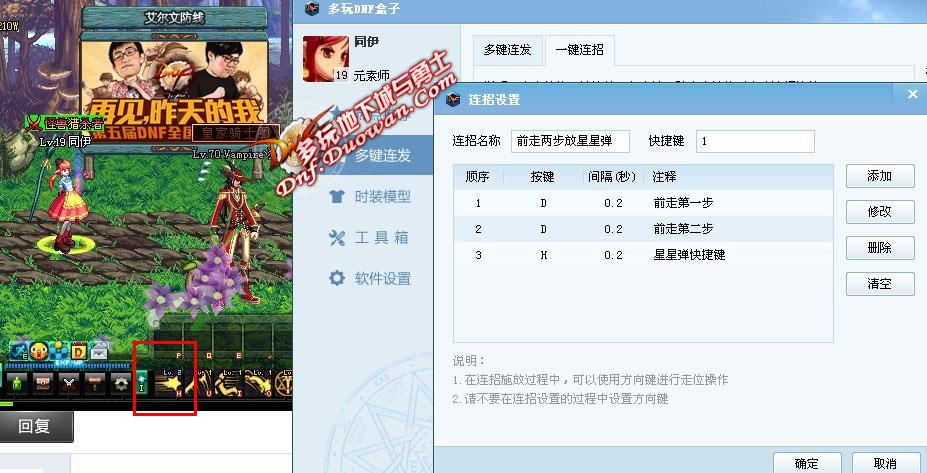The height and width of the screenshot is (473, 927).
Task: Click the DNF tournament banner in game
Action: click(x=175, y=89)
